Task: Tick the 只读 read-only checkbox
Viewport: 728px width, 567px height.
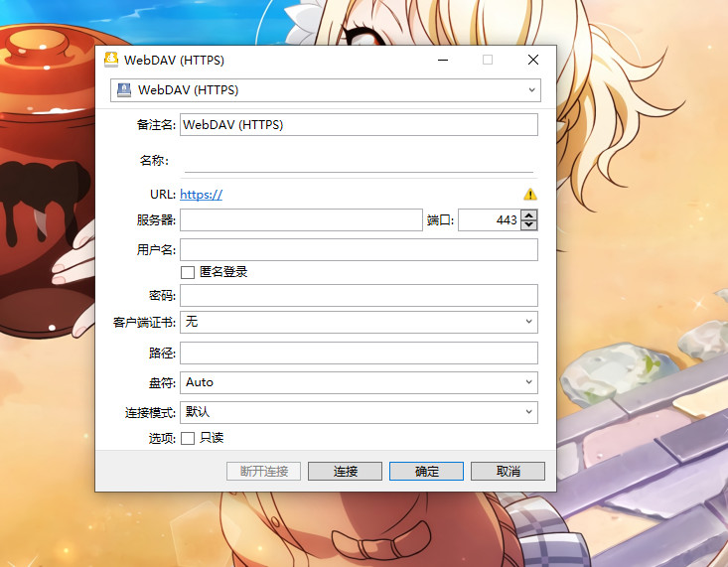Action: pos(188,438)
